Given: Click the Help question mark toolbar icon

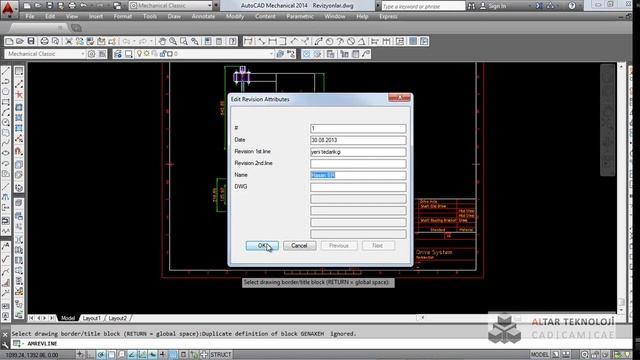Looking at the screenshot, I should click(x=232, y=41).
